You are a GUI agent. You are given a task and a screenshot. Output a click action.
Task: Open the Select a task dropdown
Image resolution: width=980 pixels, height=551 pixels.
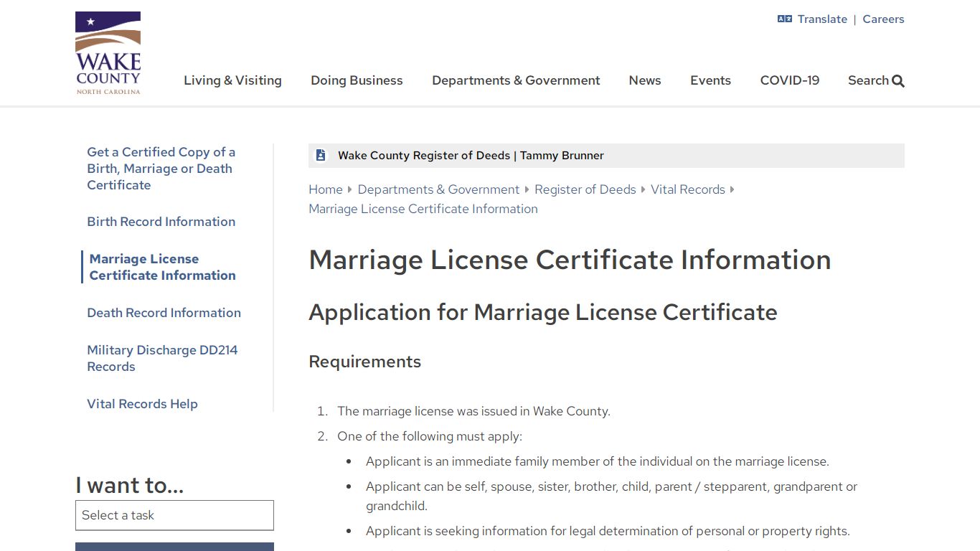point(174,515)
